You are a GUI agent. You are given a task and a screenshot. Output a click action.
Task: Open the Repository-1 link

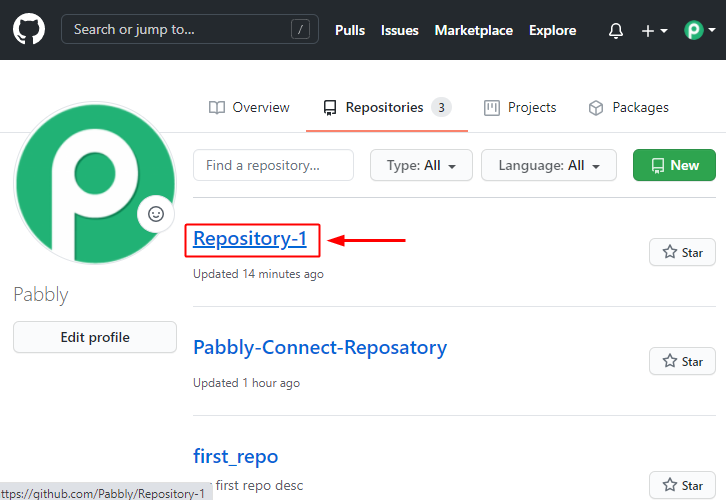pyautogui.click(x=250, y=239)
